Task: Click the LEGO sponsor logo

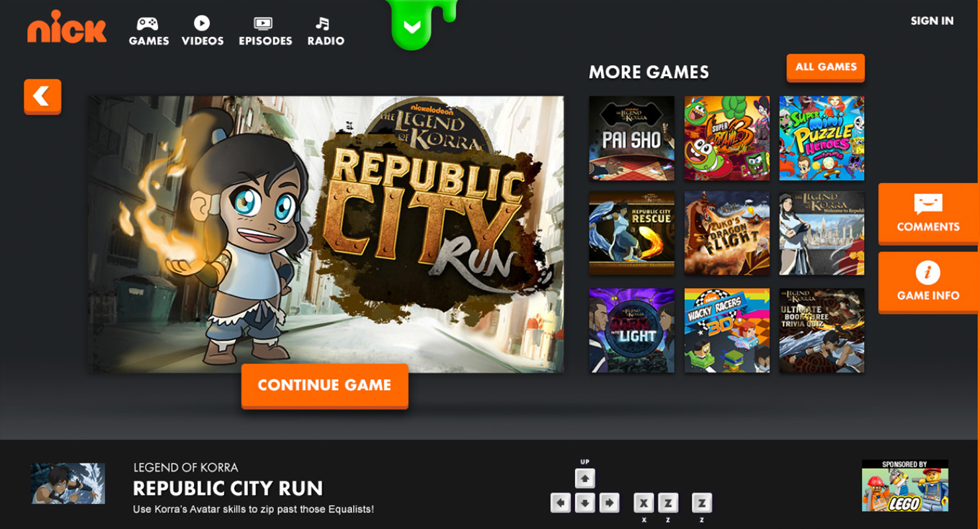Action: point(905,486)
